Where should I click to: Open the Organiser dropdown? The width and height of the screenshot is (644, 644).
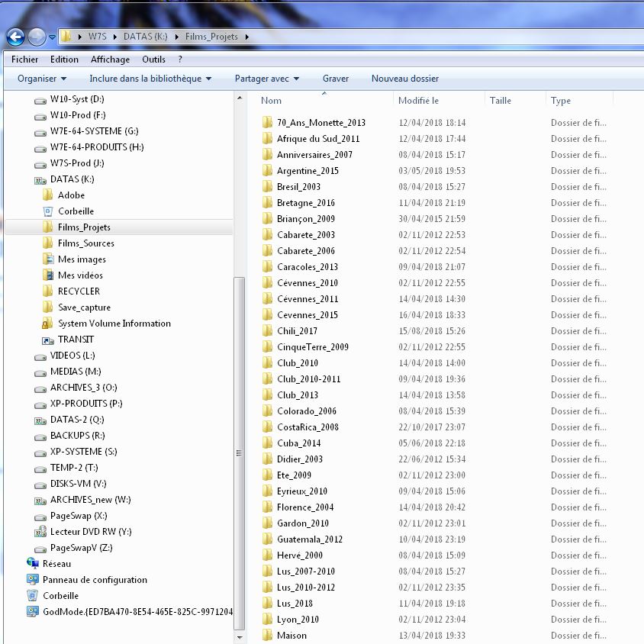tap(41, 79)
